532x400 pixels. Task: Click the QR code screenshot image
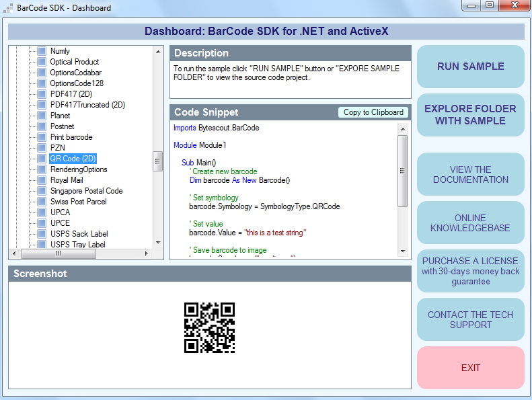pos(209,328)
